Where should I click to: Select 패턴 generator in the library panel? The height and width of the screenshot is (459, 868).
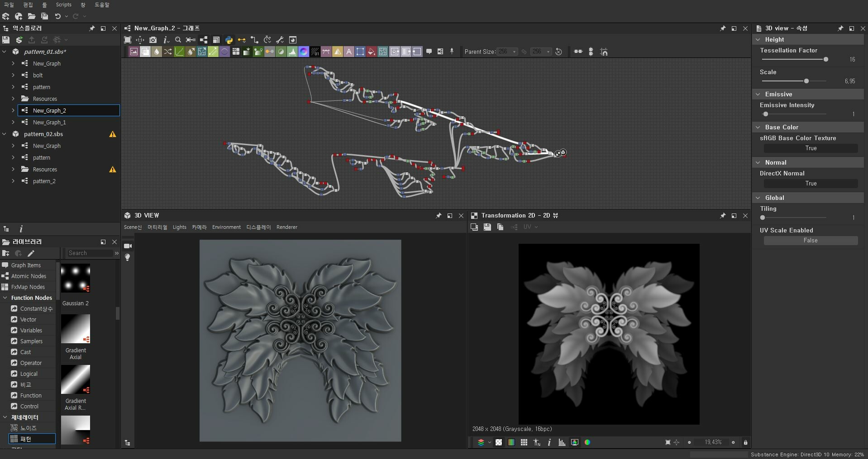click(25, 439)
